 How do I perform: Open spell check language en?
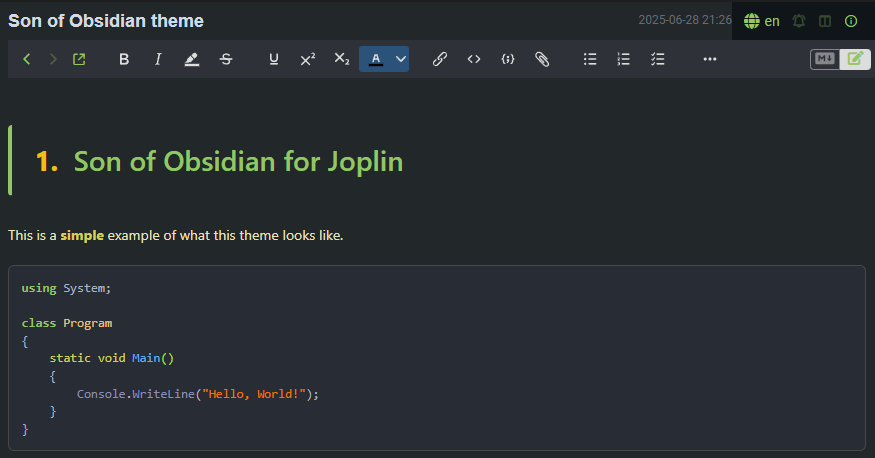(x=762, y=21)
